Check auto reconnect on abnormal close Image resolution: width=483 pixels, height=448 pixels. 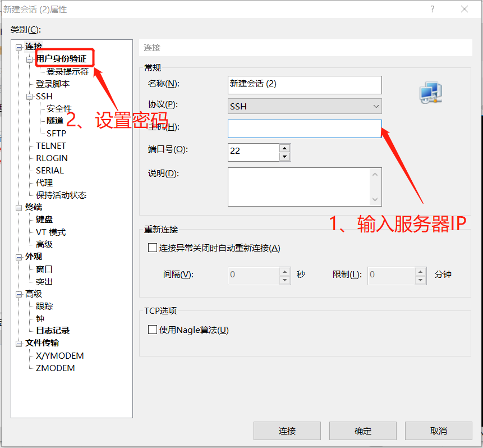click(153, 248)
